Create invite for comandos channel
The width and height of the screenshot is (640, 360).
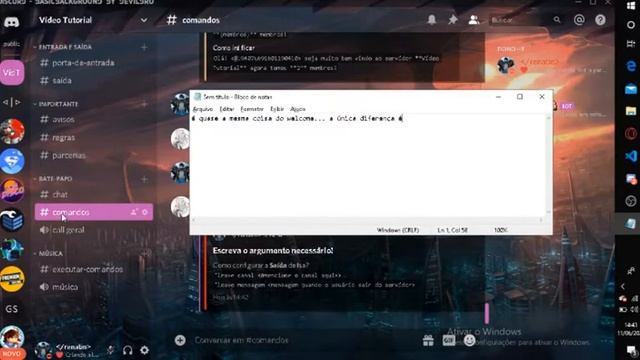pos(134,212)
